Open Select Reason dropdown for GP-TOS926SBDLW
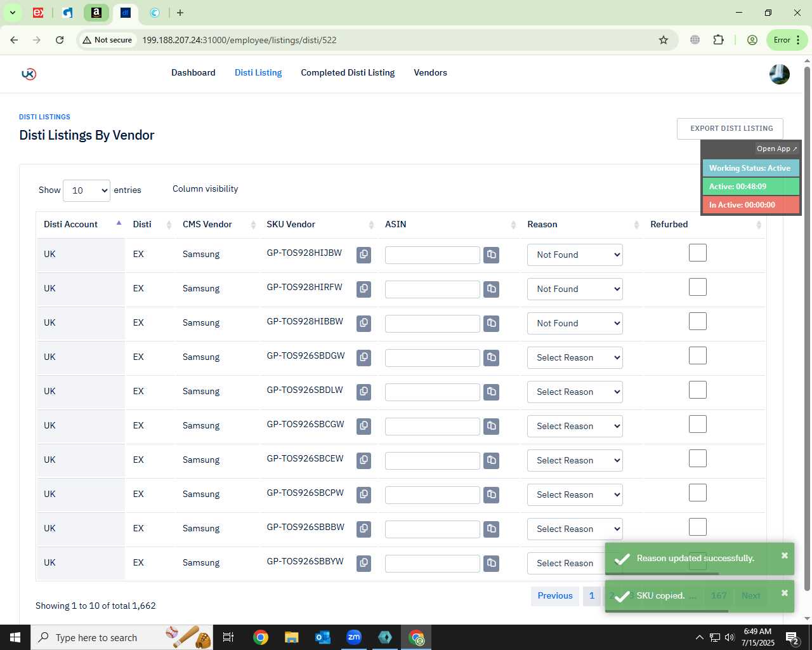The width and height of the screenshot is (812, 650). 575,392
